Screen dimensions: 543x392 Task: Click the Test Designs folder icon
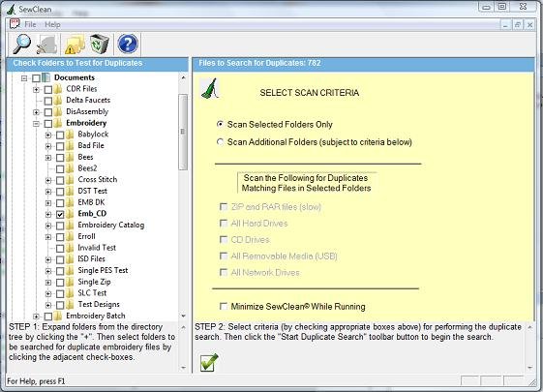[x=70, y=304]
